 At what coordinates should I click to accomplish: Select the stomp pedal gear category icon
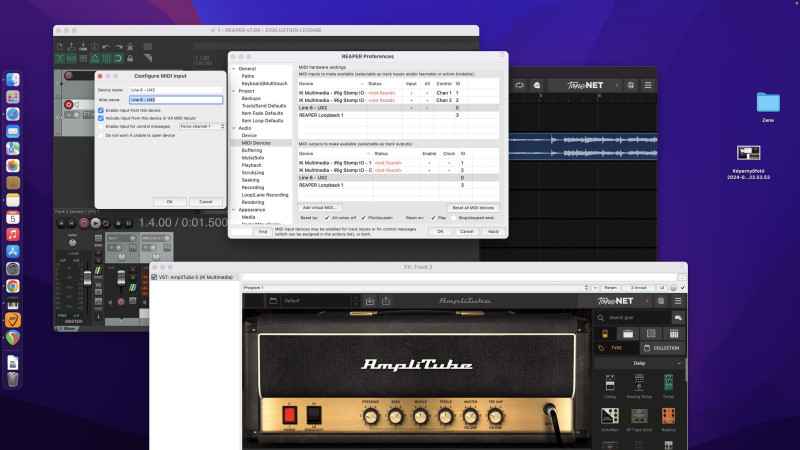pos(605,334)
